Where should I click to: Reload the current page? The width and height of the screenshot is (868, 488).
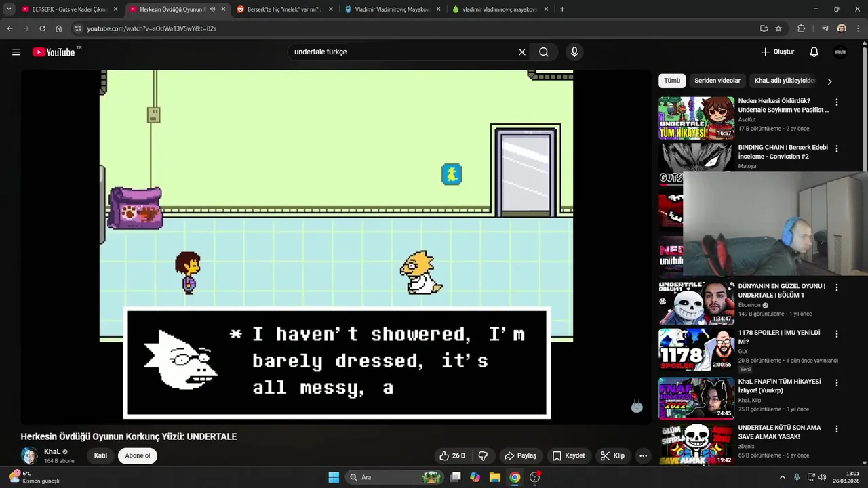pyautogui.click(x=42, y=28)
